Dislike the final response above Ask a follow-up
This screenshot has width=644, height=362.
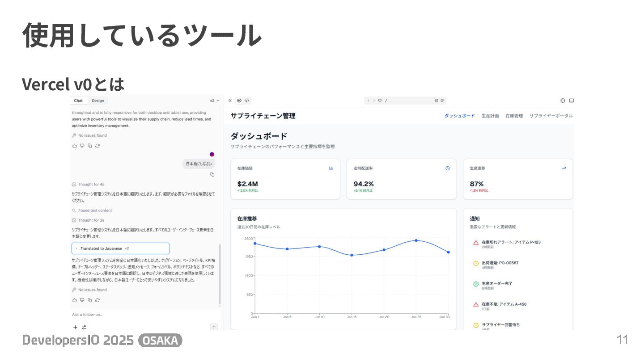tap(82, 300)
